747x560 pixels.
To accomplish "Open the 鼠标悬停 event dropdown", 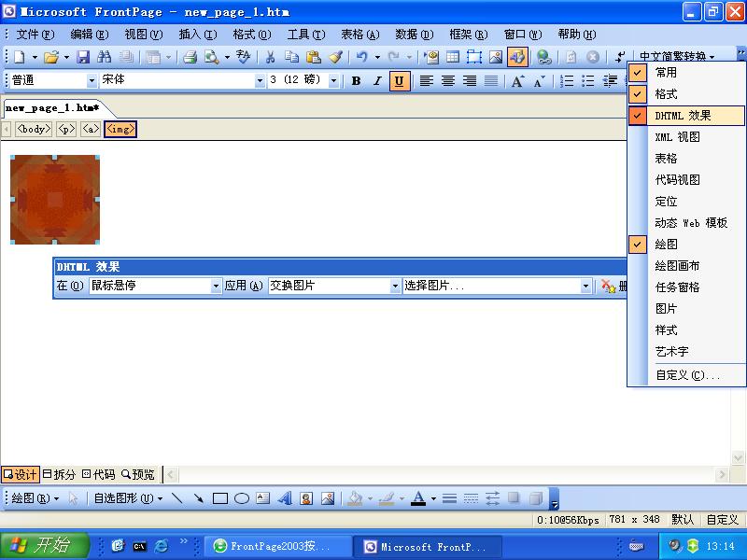I will coord(216,286).
